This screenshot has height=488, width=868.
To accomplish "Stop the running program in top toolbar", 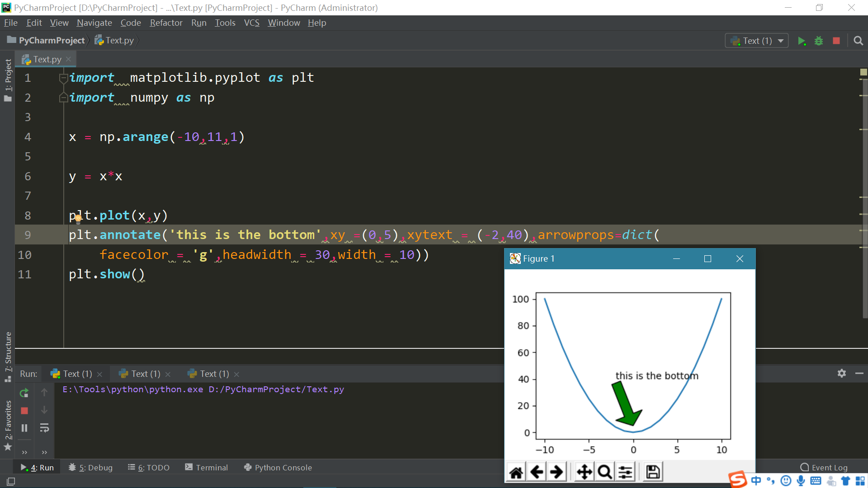I will click(836, 41).
